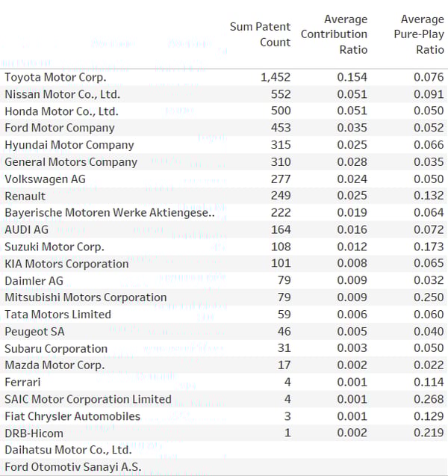Image resolution: width=448 pixels, height=476 pixels.
Task: Click Ford Motor Company's contribution ratio 0.035
Action: 352,128
